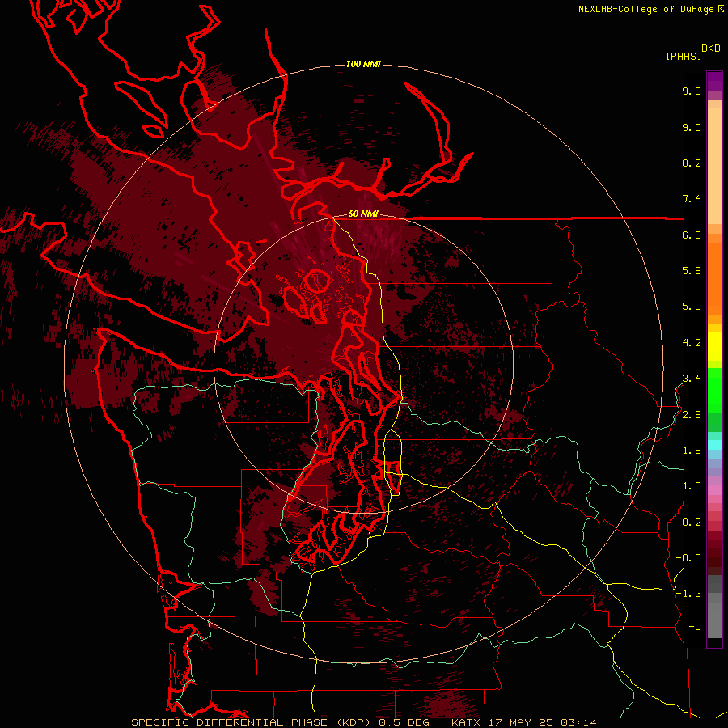Screen dimensions: 728x728
Task: Click the 17 MAY 25 date in caption
Action: (520, 722)
